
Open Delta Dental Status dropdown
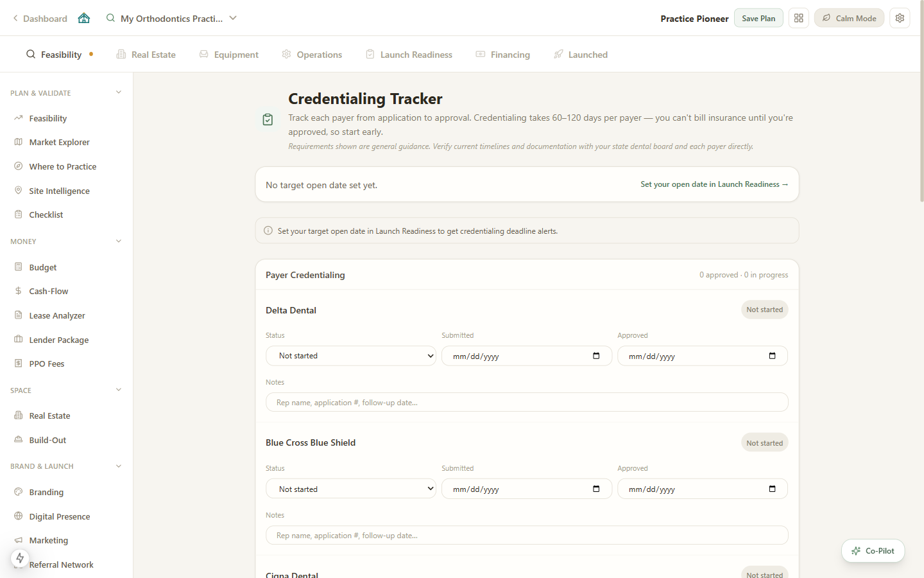[x=351, y=356]
